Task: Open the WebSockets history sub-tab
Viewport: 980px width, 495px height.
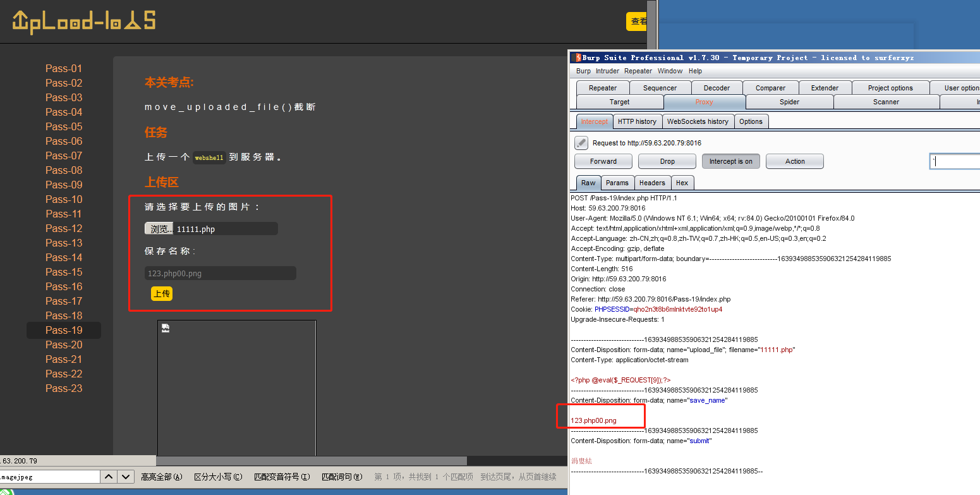Action: click(698, 121)
